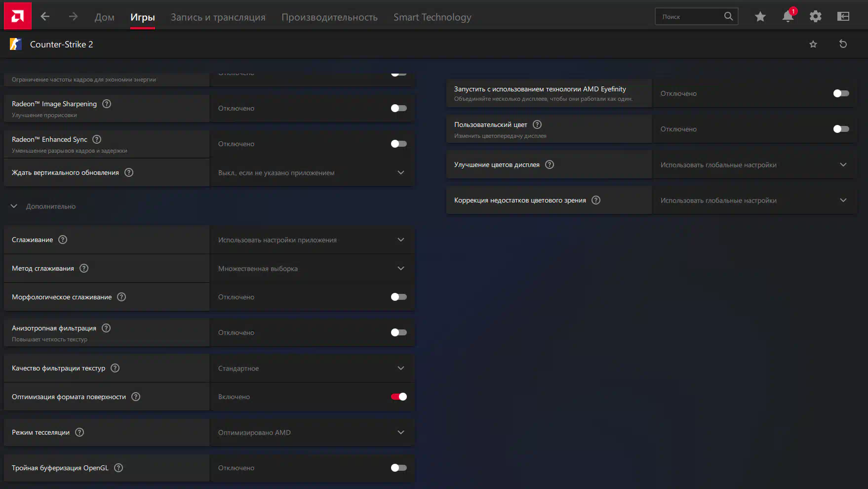Open Сглаживание dropdown
The image size is (868, 489).
[312, 240]
